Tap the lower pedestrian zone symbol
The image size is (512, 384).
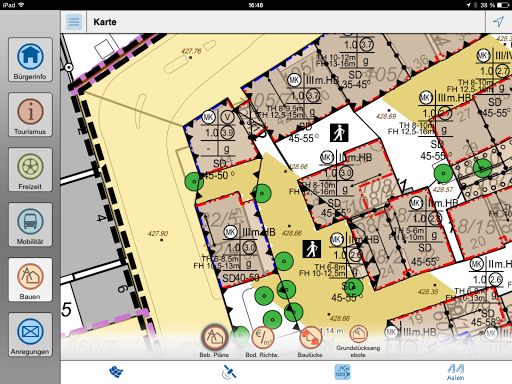(x=312, y=249)
